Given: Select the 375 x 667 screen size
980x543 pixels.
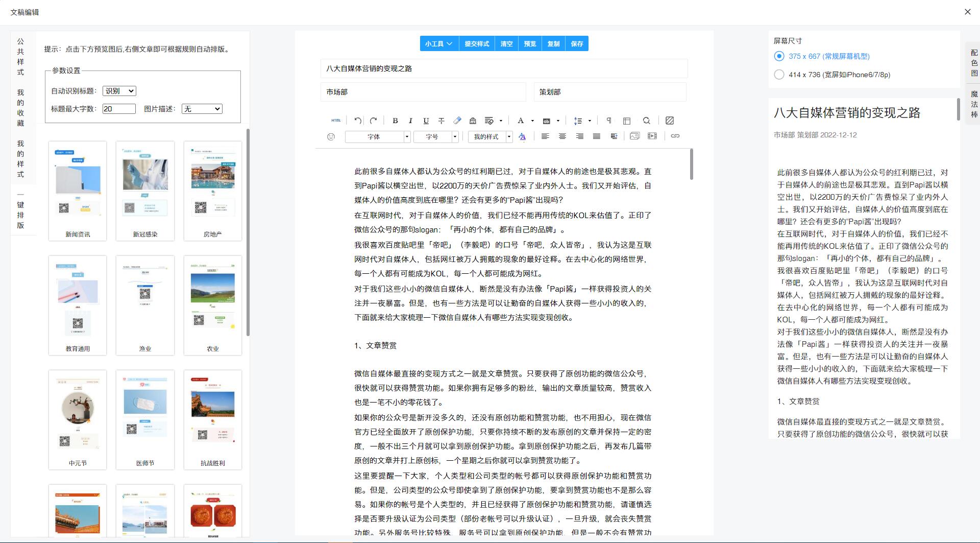Looking at the screenshot, I should click(779, 56).
